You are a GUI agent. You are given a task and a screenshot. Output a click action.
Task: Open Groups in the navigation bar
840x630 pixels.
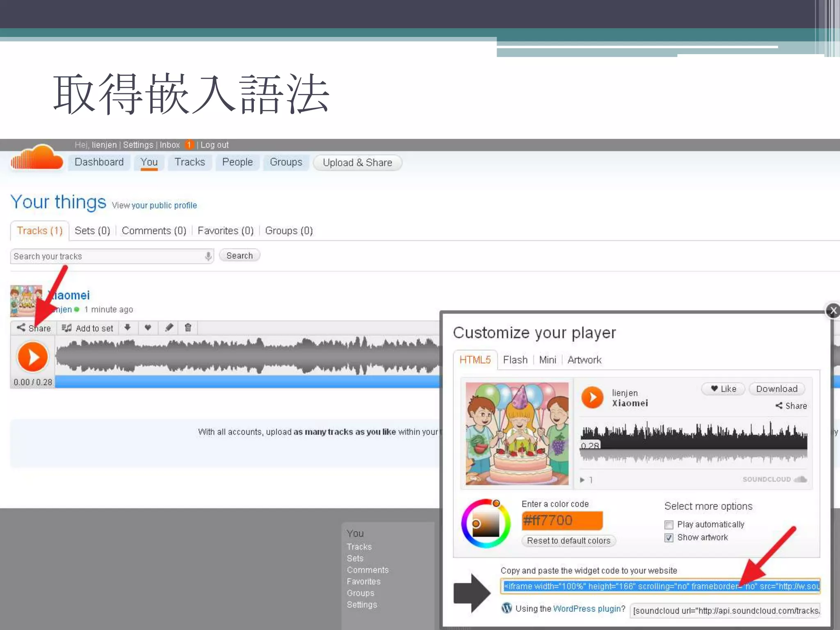click(286, 162)
